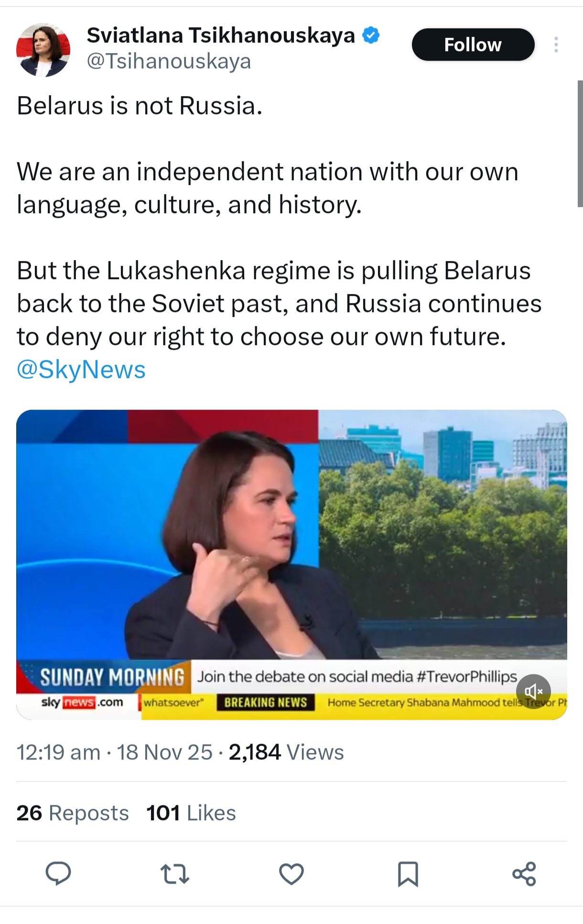Click the page scrollbar thumb
This screenshot has width=583, height=924.
[x=580, y=143]
